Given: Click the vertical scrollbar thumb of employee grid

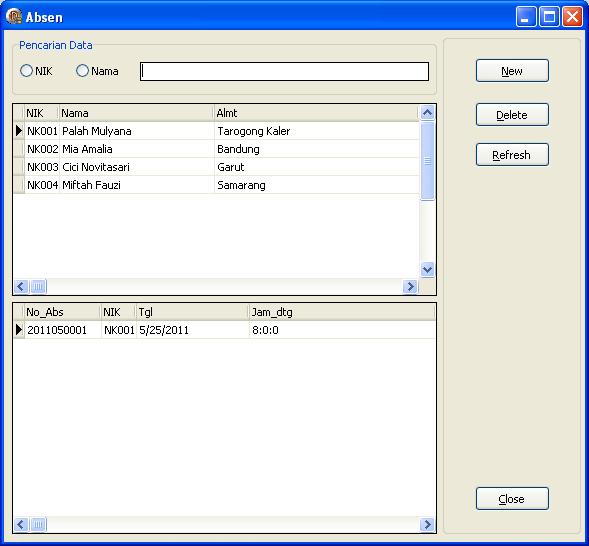Looking at the screenshot, I should pos(427,161).
